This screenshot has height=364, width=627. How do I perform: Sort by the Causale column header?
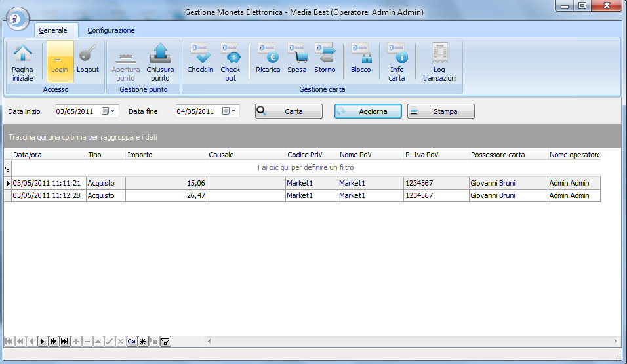pyautogui.click(x=246, y=155)
